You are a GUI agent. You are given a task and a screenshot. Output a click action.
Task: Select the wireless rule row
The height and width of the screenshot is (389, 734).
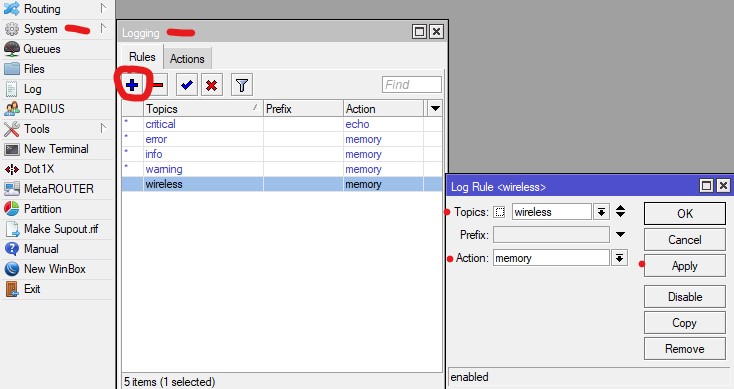coord(282,184)
